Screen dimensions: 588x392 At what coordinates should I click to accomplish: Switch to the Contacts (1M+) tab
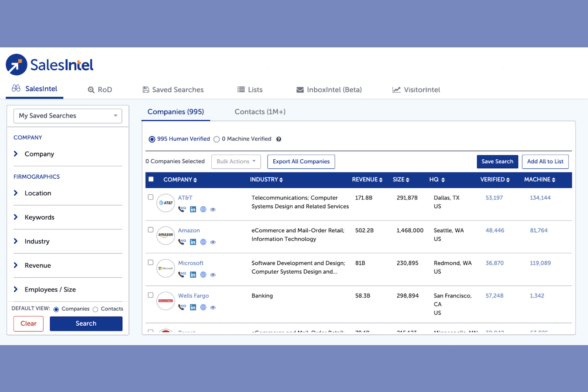[260, 112]
